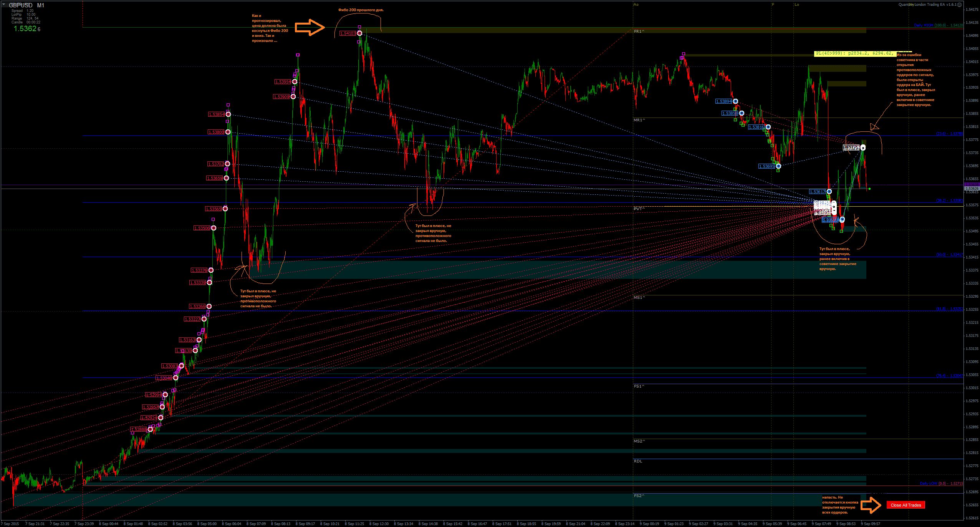Click the GBPUSD M1 chart title

(26, 5)
